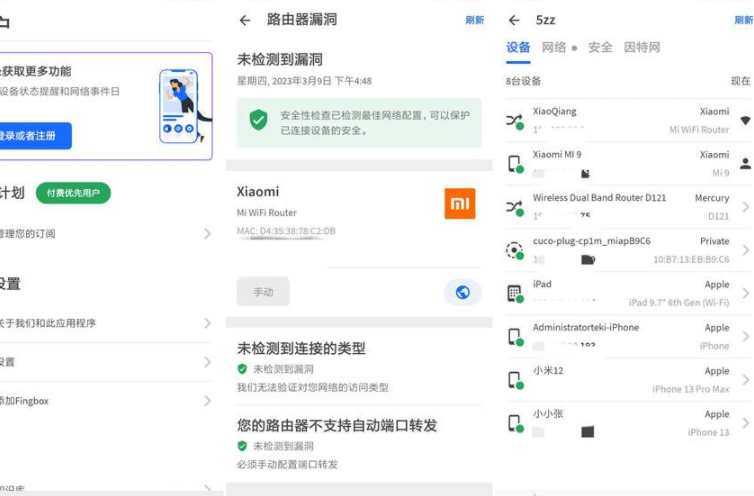Tap 刷新 on the router vulnerability screen
Screen dimensions: 754x496
(474, 20)
